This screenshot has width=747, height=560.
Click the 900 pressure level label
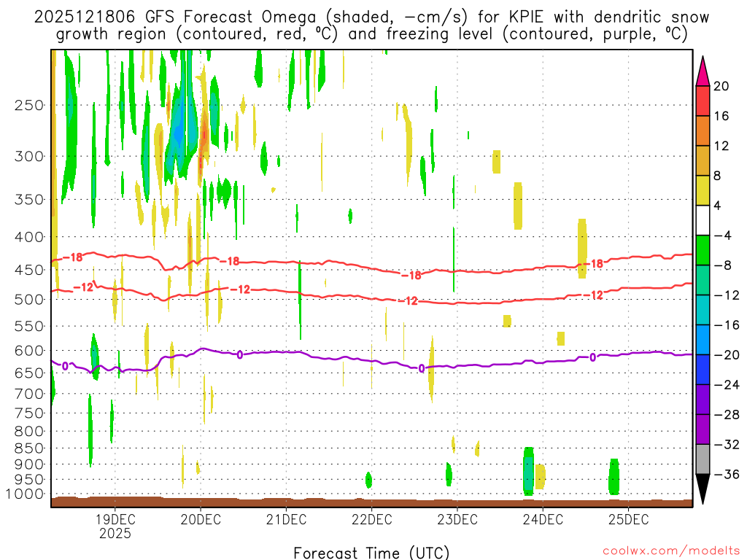29,464
